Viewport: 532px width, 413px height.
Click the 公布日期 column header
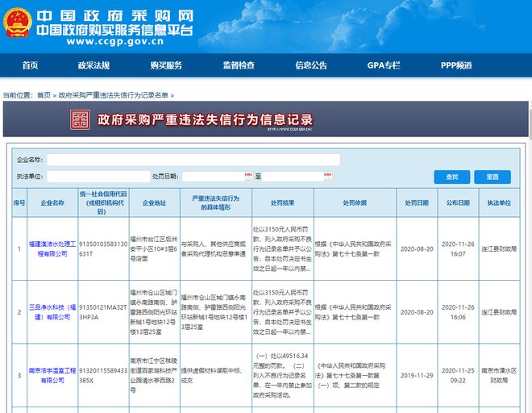coord(458,202)
